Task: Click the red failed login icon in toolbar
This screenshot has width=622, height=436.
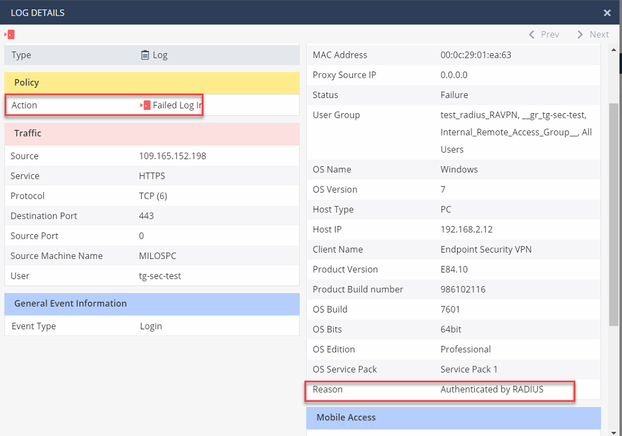Action: click(10, 35)
